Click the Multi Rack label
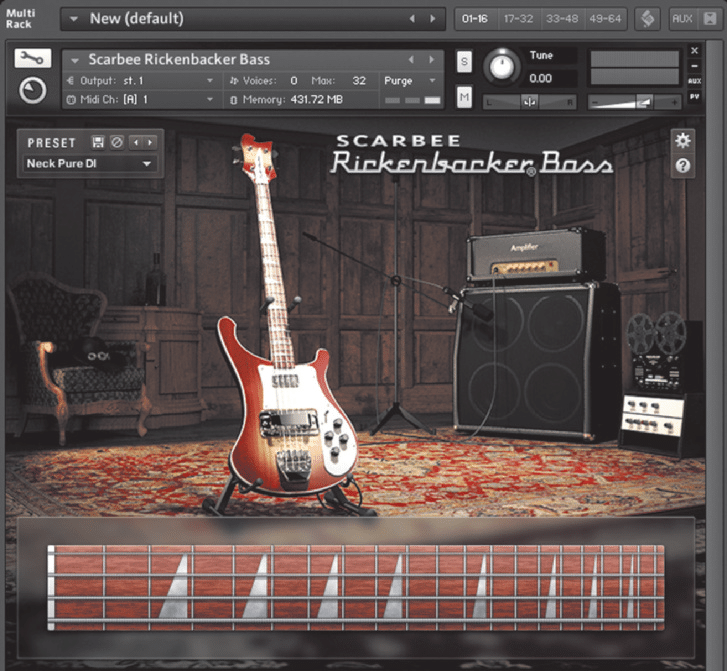 (20, 19)
